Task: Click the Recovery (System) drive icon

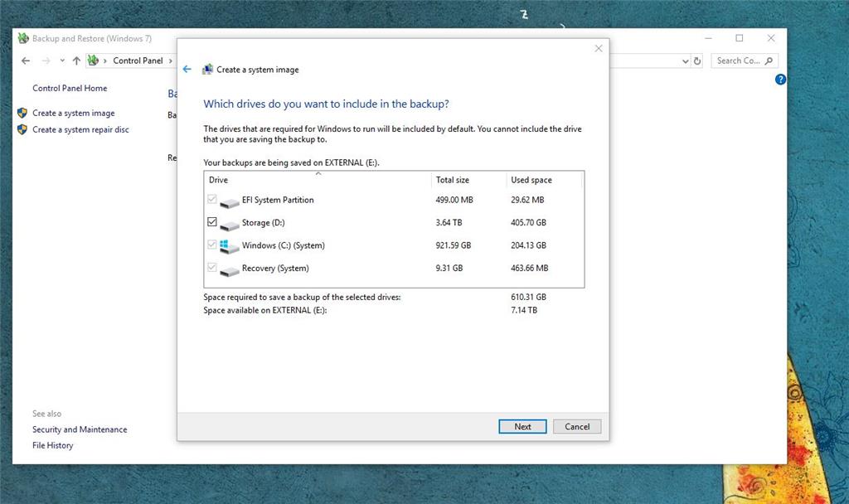Action: click(230, 270)
